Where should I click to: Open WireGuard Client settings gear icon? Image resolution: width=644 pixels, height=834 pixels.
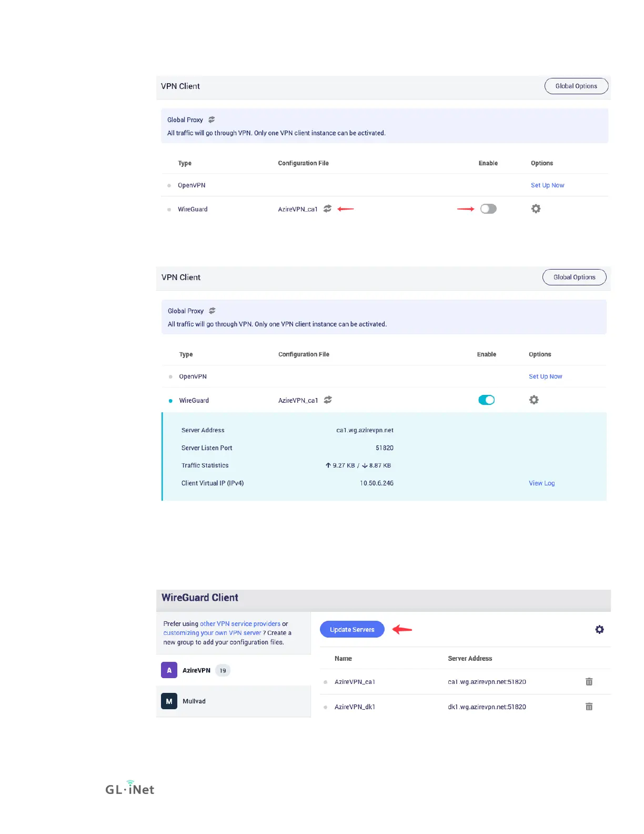click(599, 629)
